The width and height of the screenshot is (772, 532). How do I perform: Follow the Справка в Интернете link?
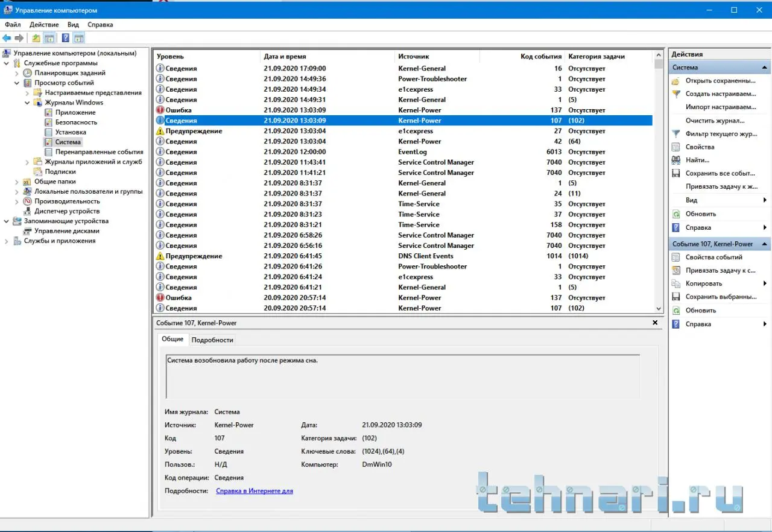coord(255,491)
